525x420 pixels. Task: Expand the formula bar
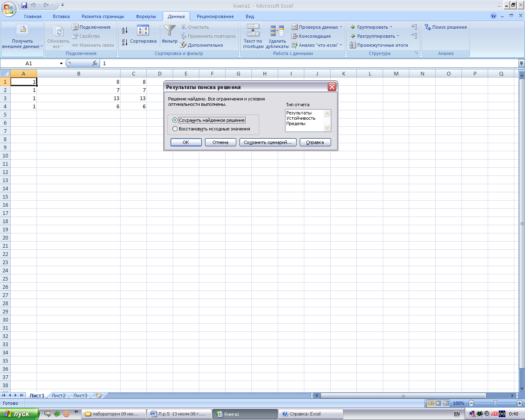[x=521, y=63]
